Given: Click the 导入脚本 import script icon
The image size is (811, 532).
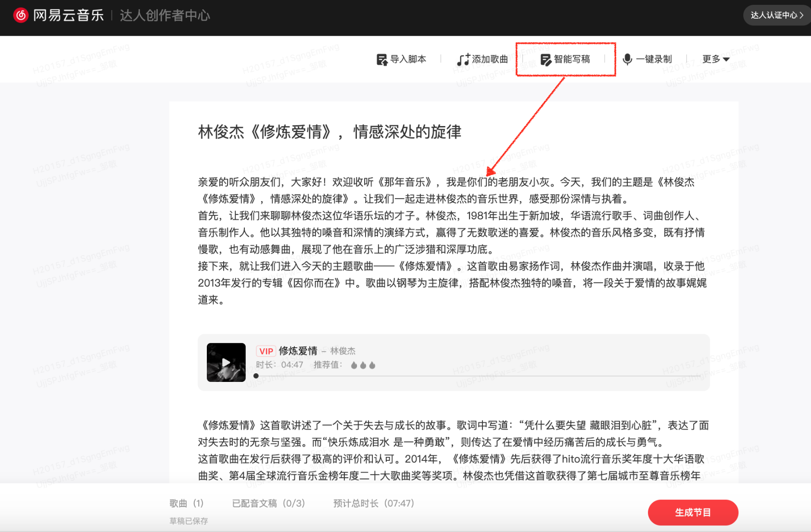Looking at the screenshot, I should pos(381,60).
